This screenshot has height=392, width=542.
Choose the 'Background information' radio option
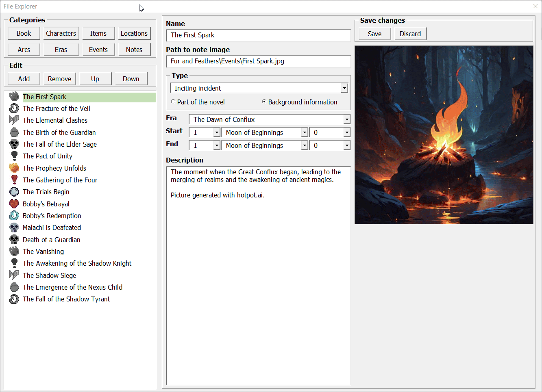click(x=264, y=102)
